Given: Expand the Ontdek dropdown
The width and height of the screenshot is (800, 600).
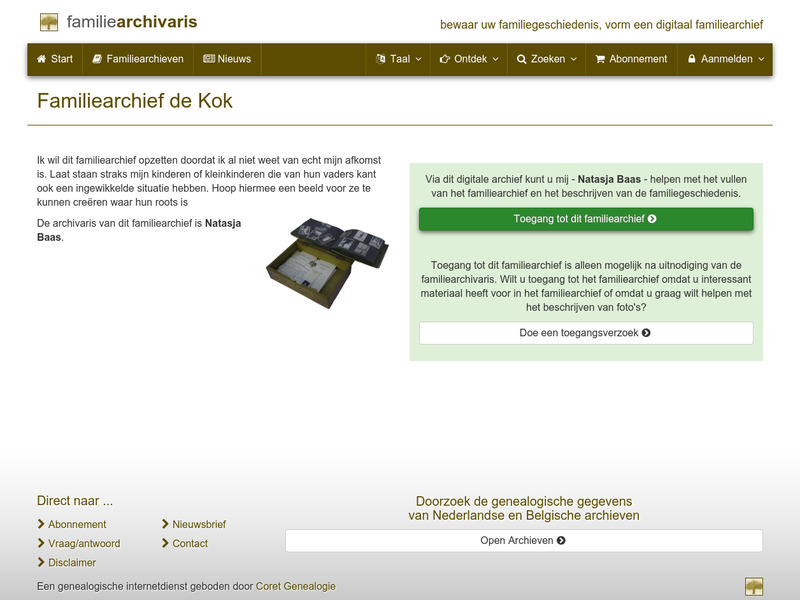Looking at the screenshot, I should [x=464, y=59].
